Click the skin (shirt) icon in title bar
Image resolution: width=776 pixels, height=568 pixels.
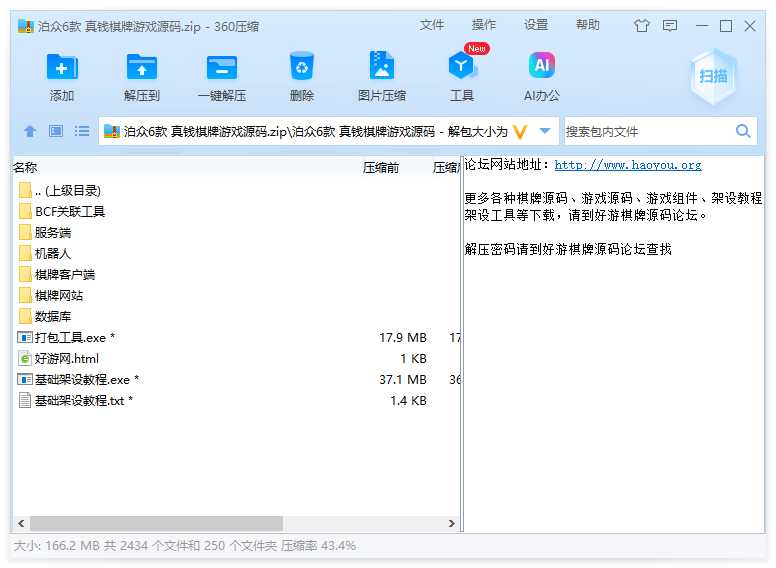click(x=641, y=26)
